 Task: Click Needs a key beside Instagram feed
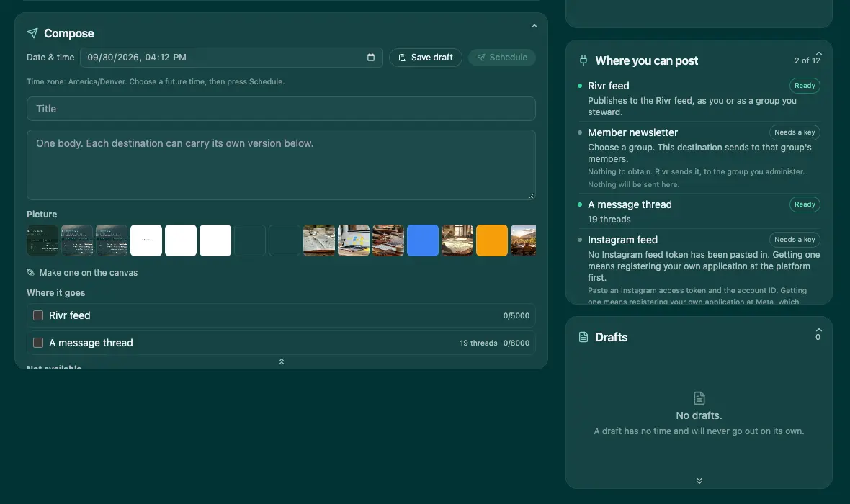[x=795, y=240]
